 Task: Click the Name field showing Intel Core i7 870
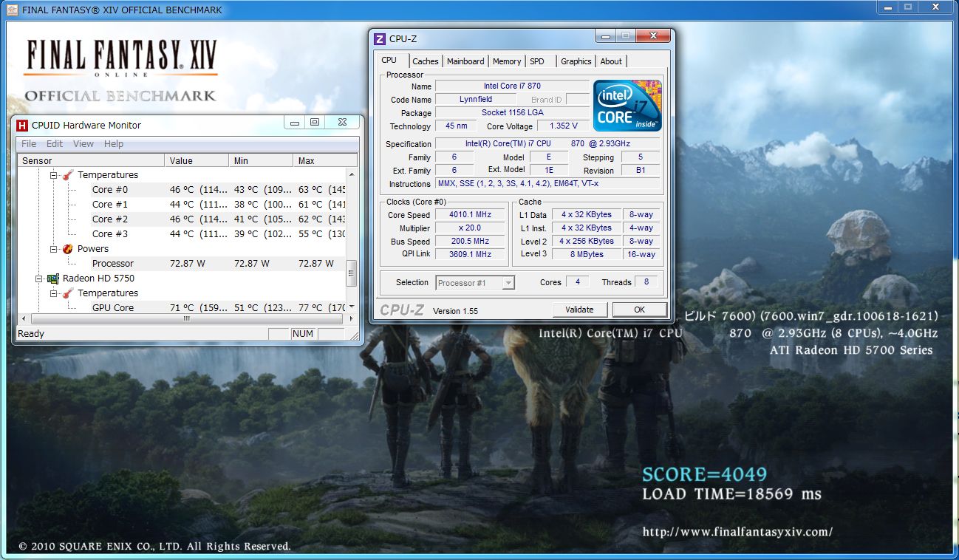pyautogui.click(x=512, y=86)
